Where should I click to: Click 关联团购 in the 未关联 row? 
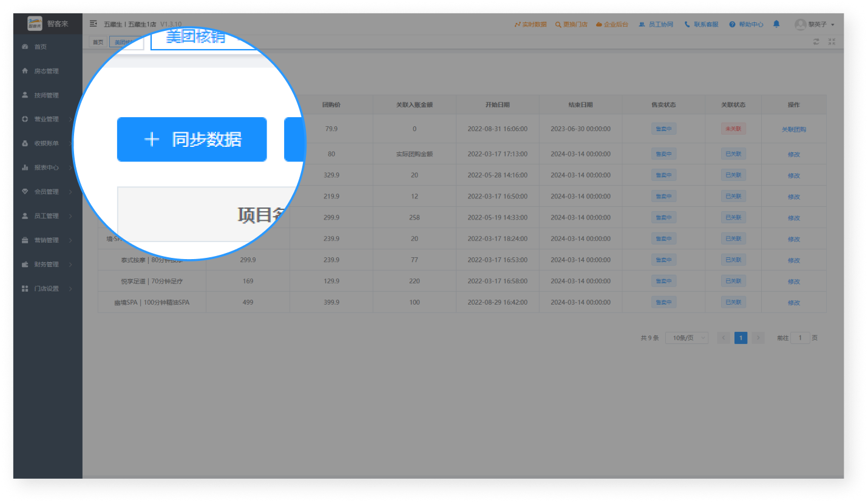coord(794,129)
